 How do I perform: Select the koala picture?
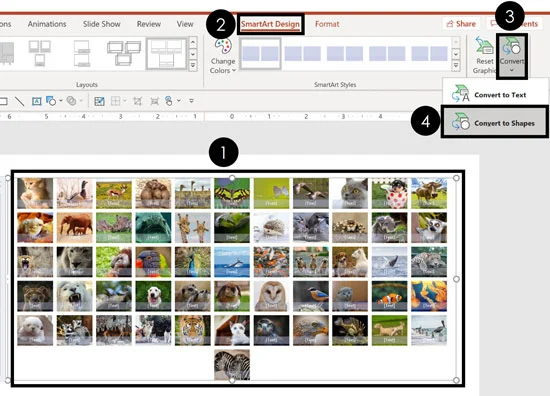click(x=389, y=227)
